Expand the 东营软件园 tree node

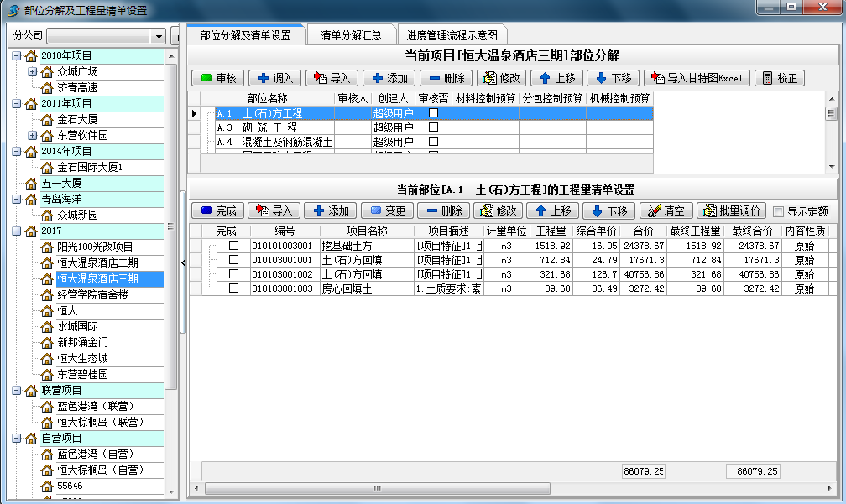pyautogui.click(x=33, y=135)
